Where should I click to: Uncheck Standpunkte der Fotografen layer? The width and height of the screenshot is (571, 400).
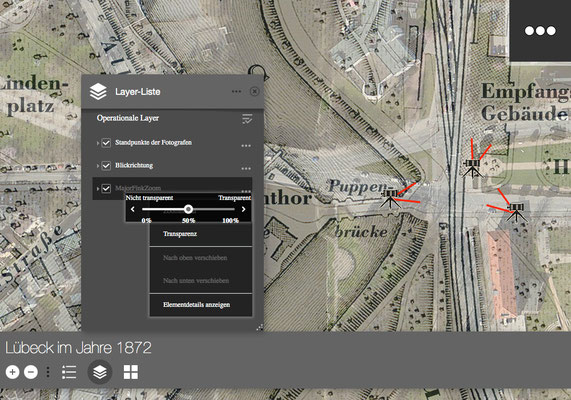106,143
